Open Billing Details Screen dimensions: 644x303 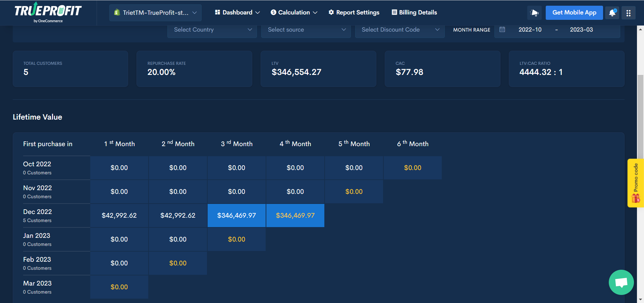[x=414, y=12]
